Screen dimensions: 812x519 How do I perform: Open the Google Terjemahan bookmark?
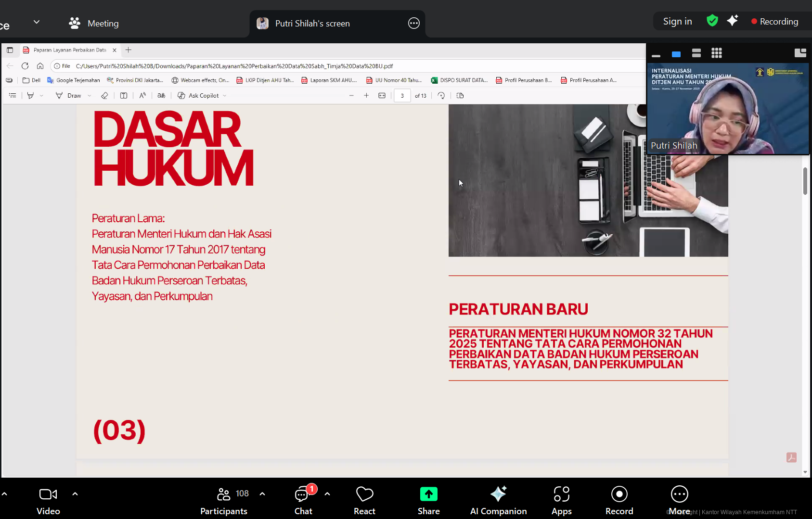point(78,80)
